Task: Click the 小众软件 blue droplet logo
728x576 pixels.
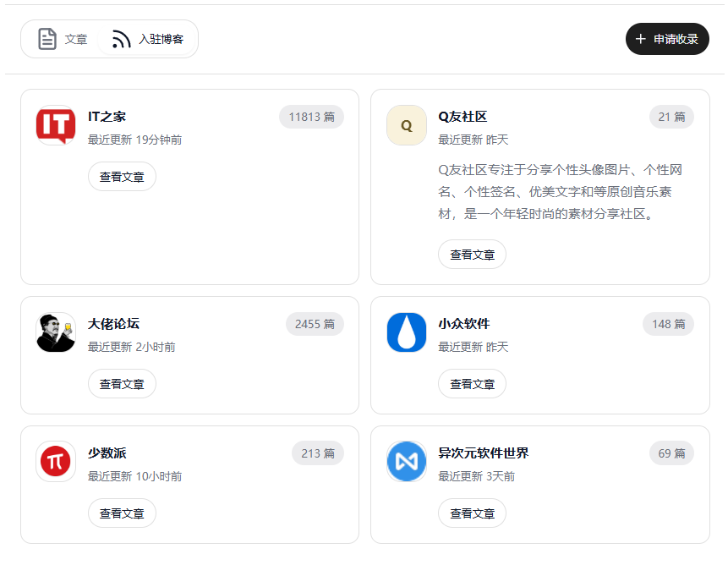Action: (406, 332)
